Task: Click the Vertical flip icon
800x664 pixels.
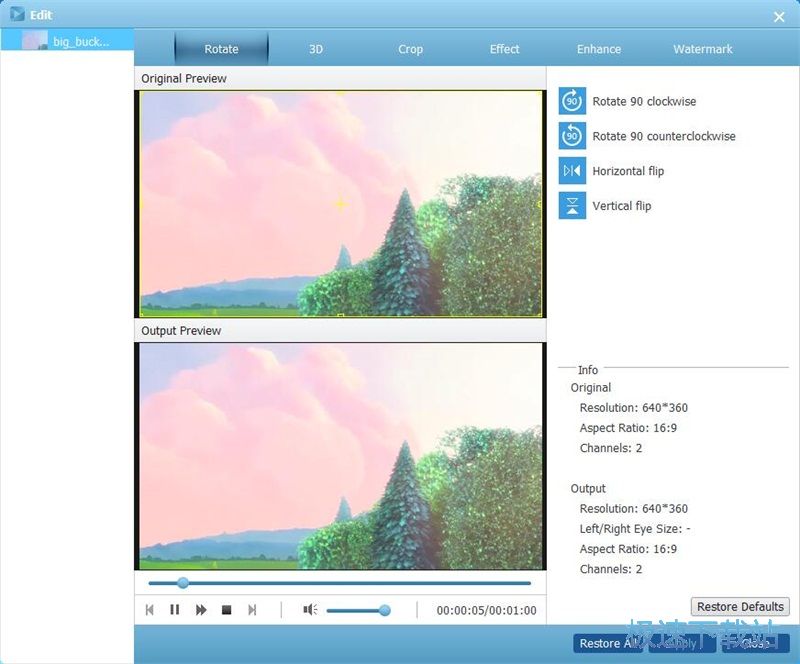Action: tap(572, 205)
